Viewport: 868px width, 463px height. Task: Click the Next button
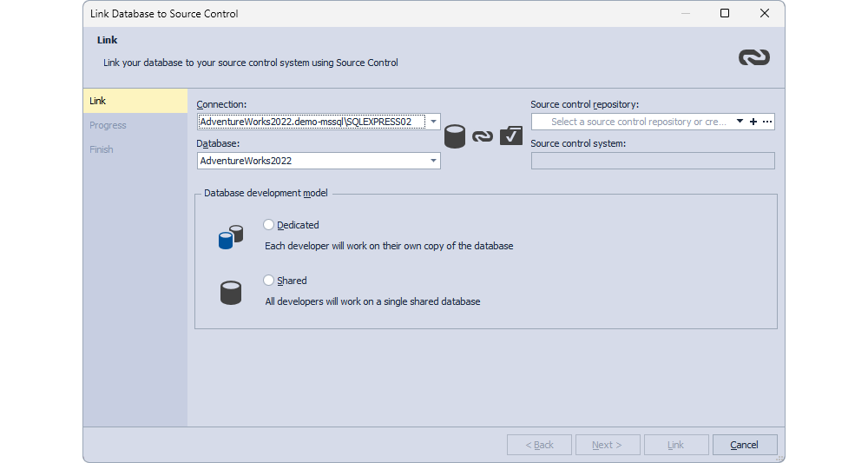pyautogui.click(x=608, y=445)
